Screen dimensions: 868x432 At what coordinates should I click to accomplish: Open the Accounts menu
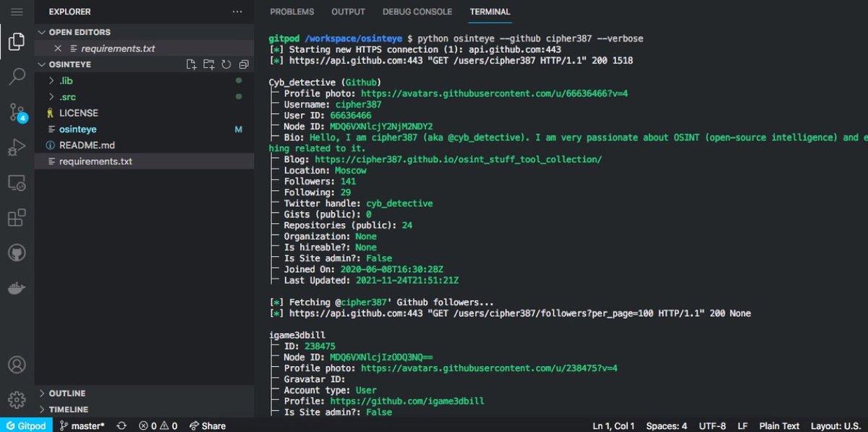coord(16,364)
